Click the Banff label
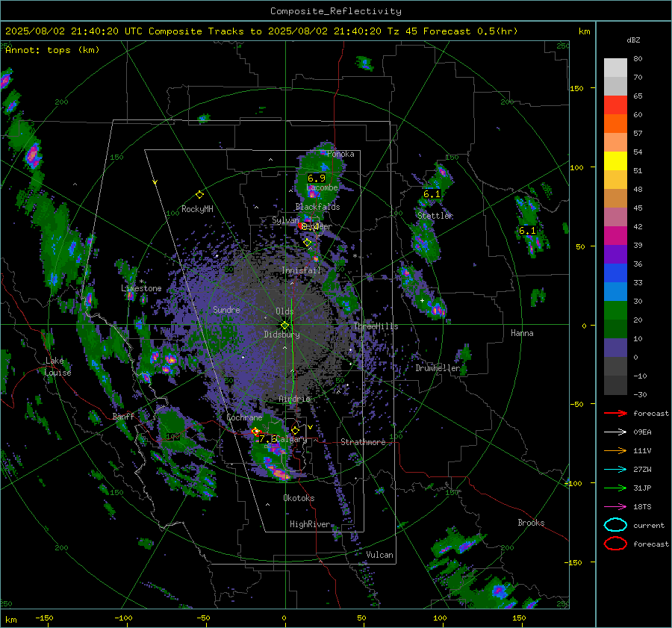Screen dimensions: 672x628 click(x=123, y=417)
